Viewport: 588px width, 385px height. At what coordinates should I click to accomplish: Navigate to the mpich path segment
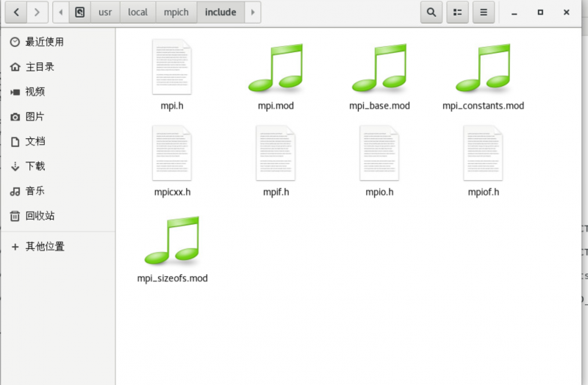coord(176,12)
